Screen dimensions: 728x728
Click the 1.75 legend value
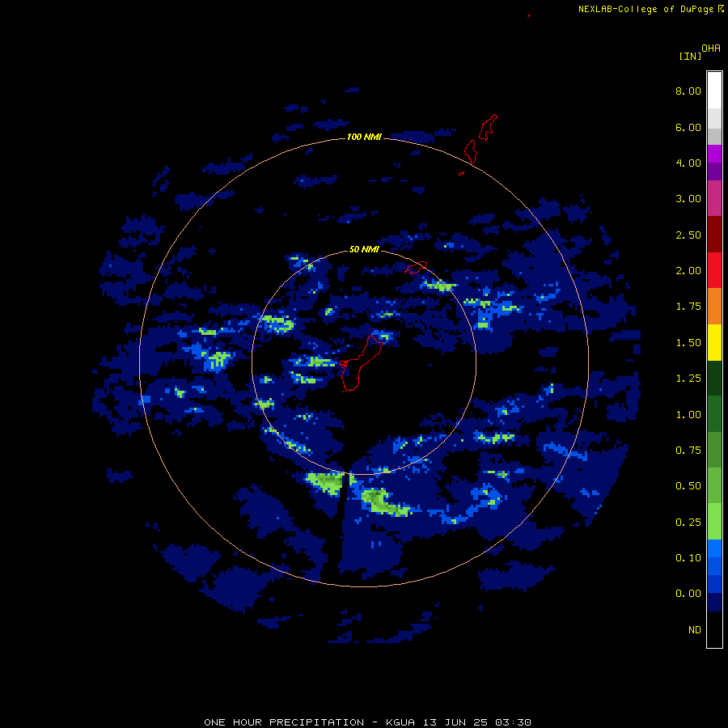[688, 307]
